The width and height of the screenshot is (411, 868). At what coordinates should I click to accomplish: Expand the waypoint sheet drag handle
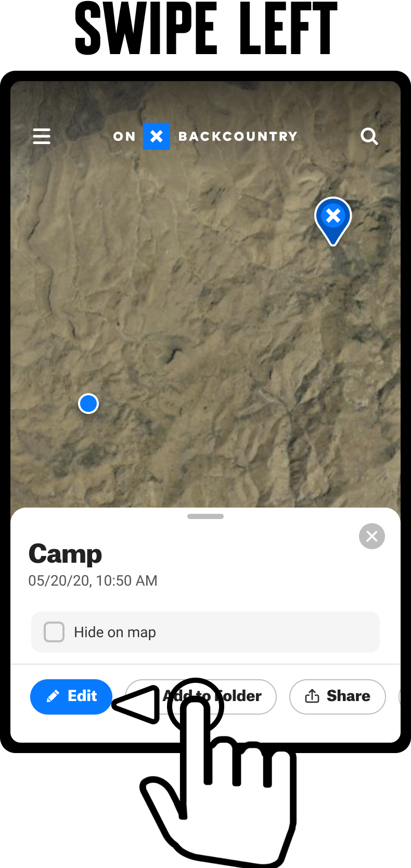[205, 516]
